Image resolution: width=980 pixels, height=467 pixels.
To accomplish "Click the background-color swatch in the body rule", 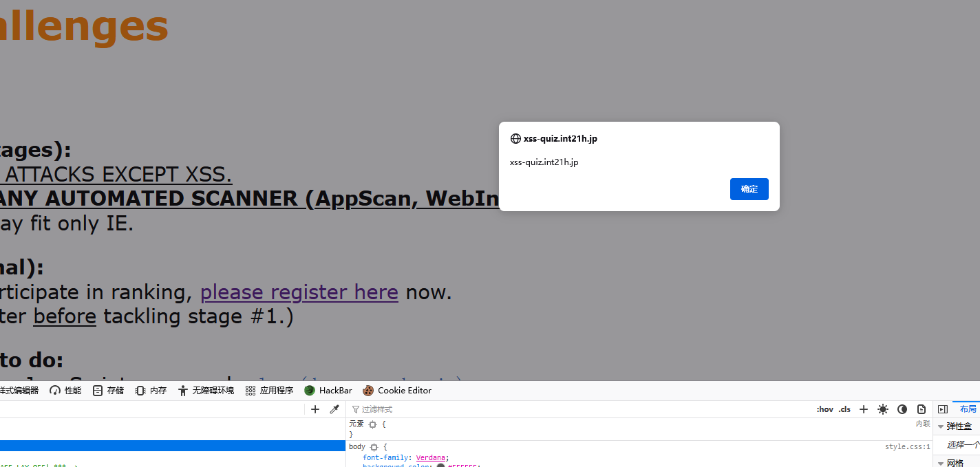I will 440,466.
